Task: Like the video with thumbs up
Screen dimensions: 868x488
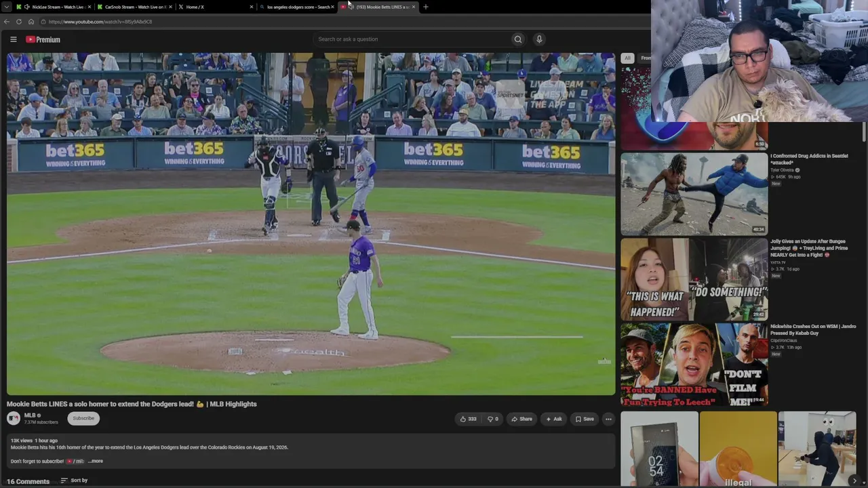Action: tap(468, 419)
